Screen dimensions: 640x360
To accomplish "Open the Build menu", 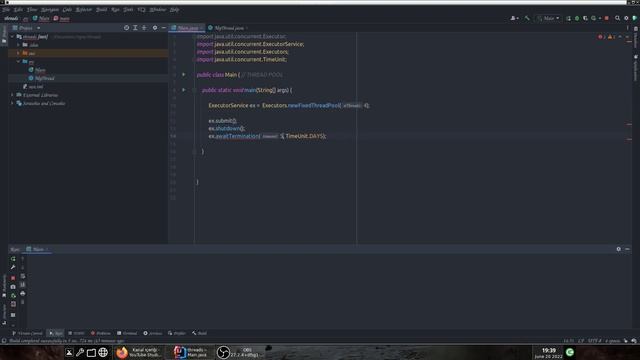I will pos(101,9).
